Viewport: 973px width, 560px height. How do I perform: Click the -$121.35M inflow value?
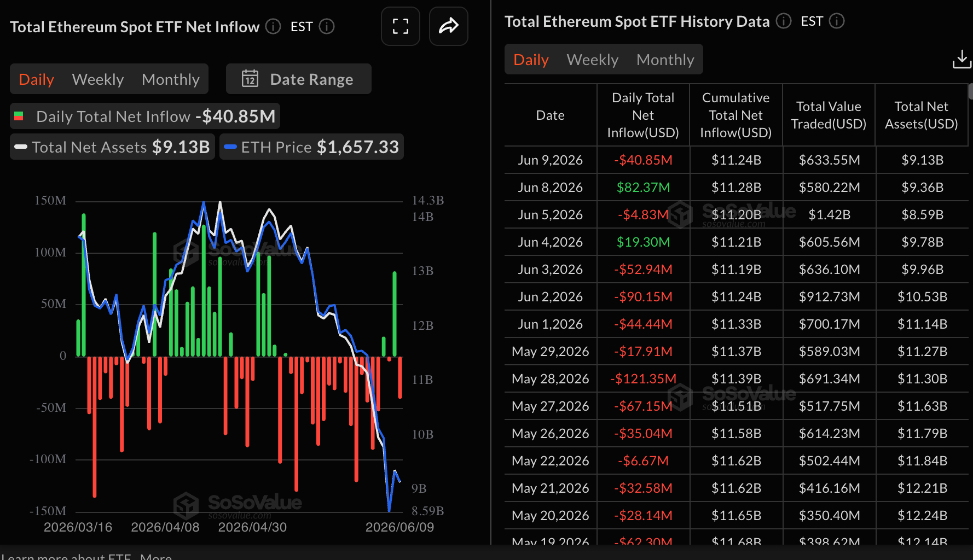(x=643, y=378)
